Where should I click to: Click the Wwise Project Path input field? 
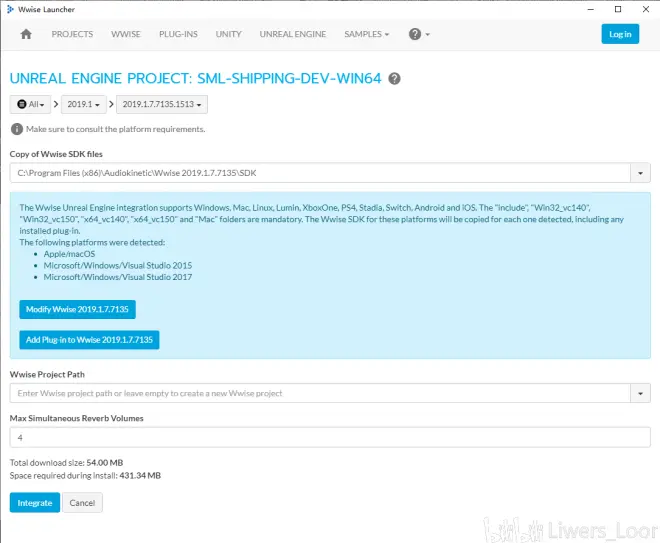320,393
